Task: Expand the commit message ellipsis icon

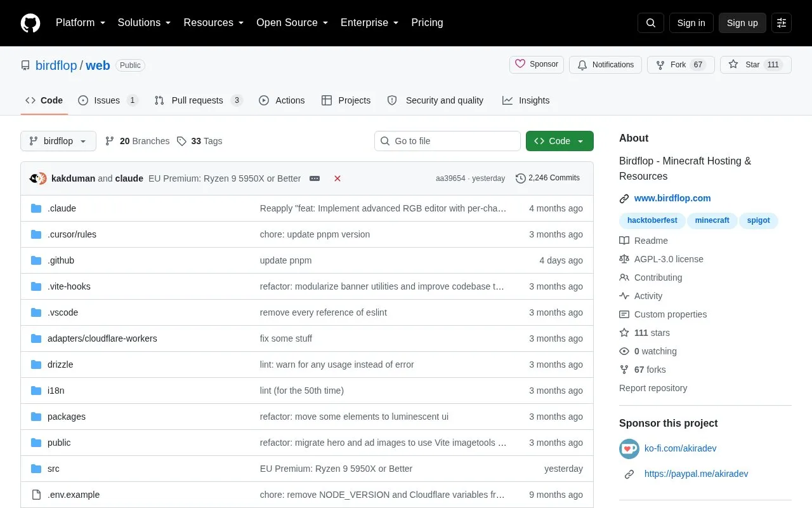Action: 315,178
